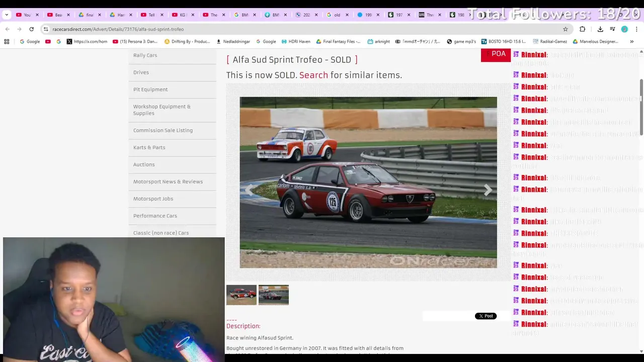Show previous photo with left arrow
The width and height of the screenshot is (644, 362).
pyautogui.click(x=249, y=190)
